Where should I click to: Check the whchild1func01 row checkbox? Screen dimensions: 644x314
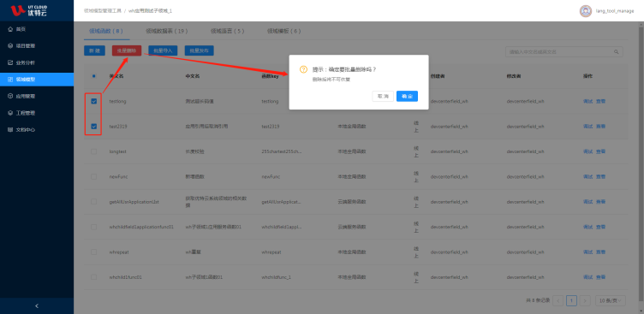[x=93, y=277]
